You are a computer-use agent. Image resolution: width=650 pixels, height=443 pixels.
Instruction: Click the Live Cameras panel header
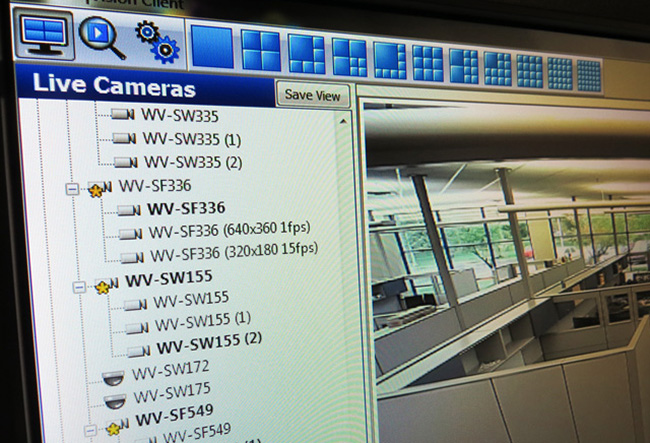(x=145, y=85)
